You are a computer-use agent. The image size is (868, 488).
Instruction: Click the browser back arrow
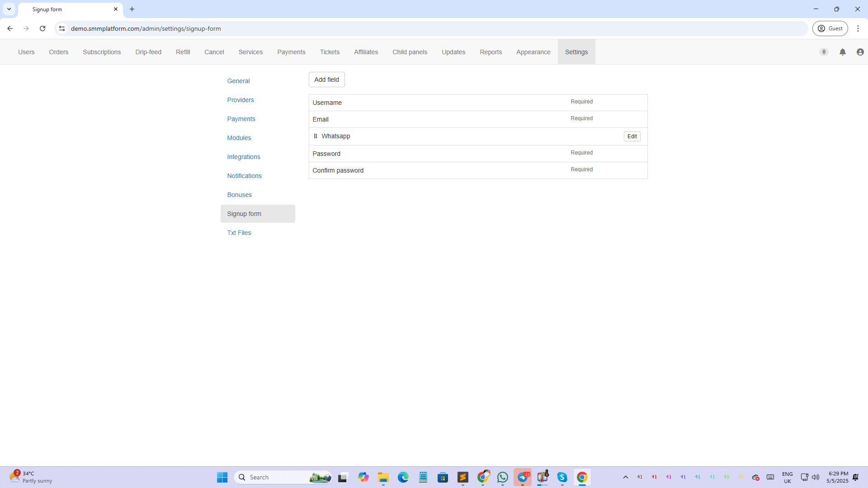[10, 28]
